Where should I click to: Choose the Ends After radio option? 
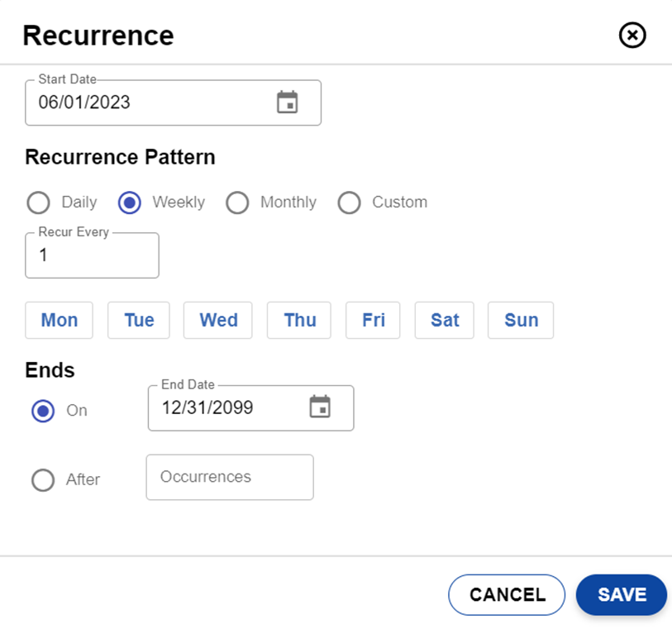pyautogui.click(x=43, y=479)
